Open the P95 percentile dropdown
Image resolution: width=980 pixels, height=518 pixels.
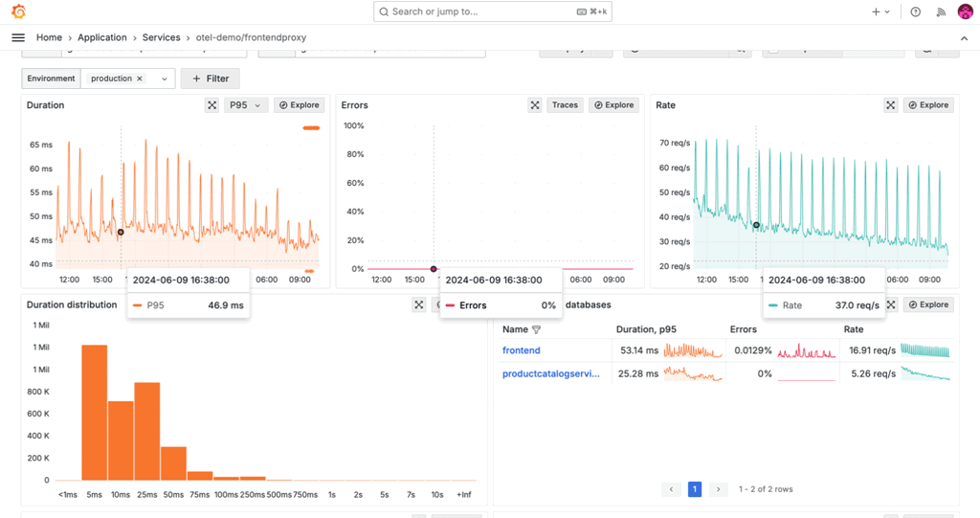(x=245, y=105)
